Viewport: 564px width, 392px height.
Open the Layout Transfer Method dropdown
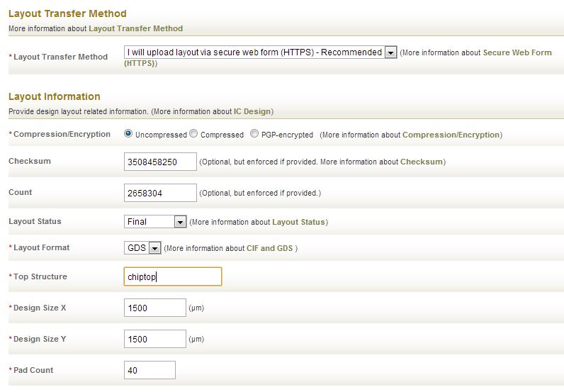[x=260, y=52]
